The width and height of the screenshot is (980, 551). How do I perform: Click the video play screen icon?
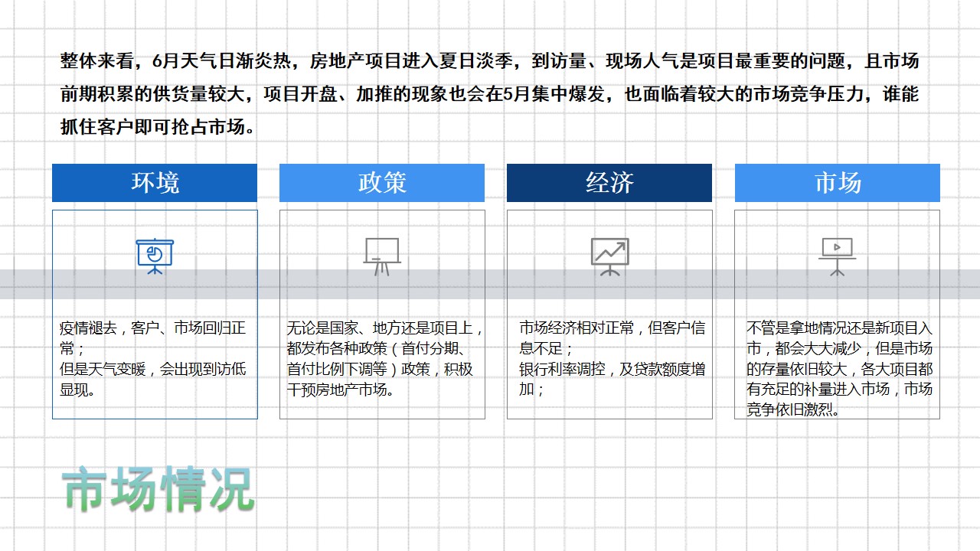[837, 256]
